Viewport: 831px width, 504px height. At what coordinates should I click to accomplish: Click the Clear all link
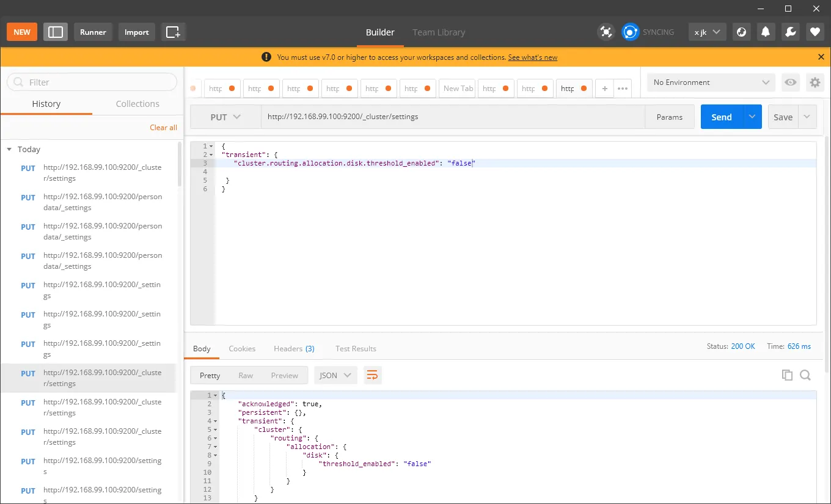point(164,127)
